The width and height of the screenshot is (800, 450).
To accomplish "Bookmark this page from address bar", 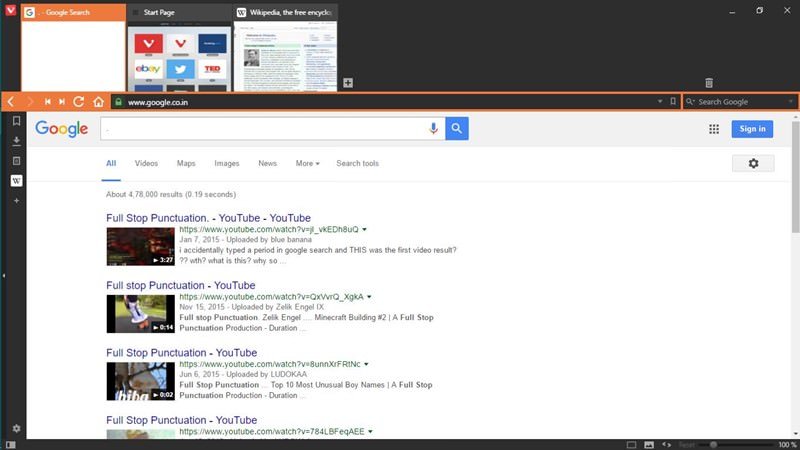I will (x=673, y=102).
